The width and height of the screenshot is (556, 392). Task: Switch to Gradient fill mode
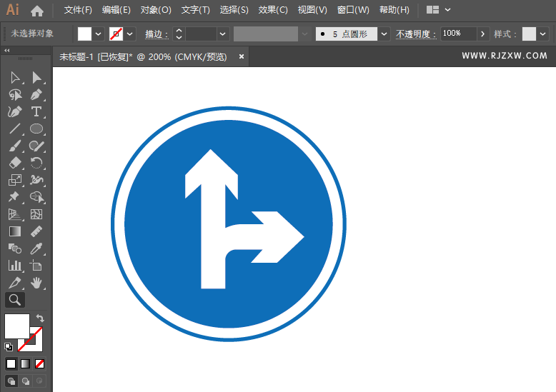(x=26, y=363)
